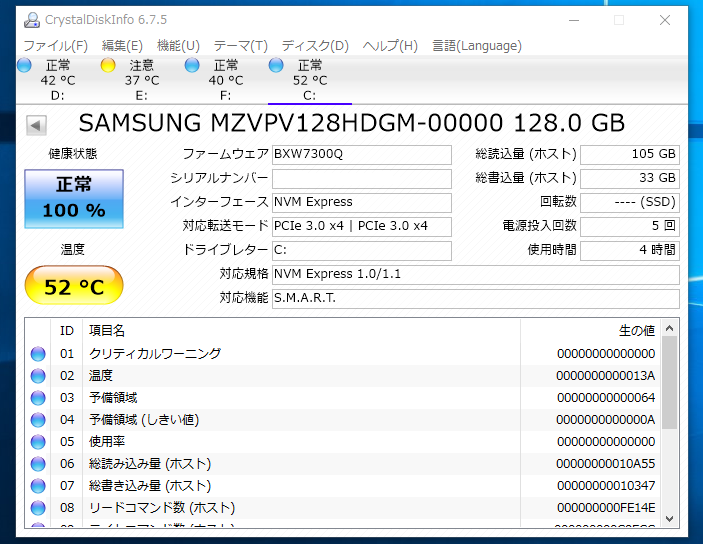Minimize the CrystalDiskInfo window
Viewport: 703px width, 544px height.
coord(574,20)
